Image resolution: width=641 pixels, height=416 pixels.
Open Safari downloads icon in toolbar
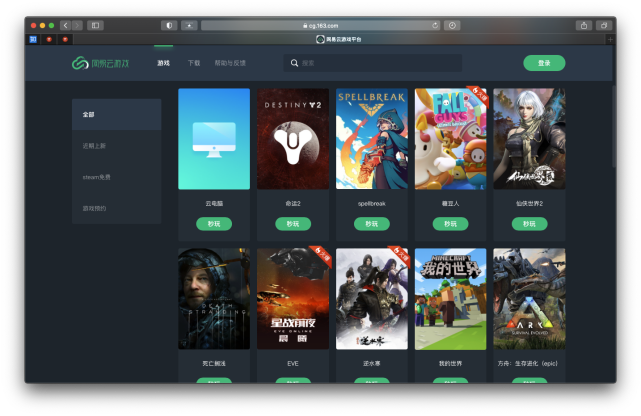(x=452, y=25)
